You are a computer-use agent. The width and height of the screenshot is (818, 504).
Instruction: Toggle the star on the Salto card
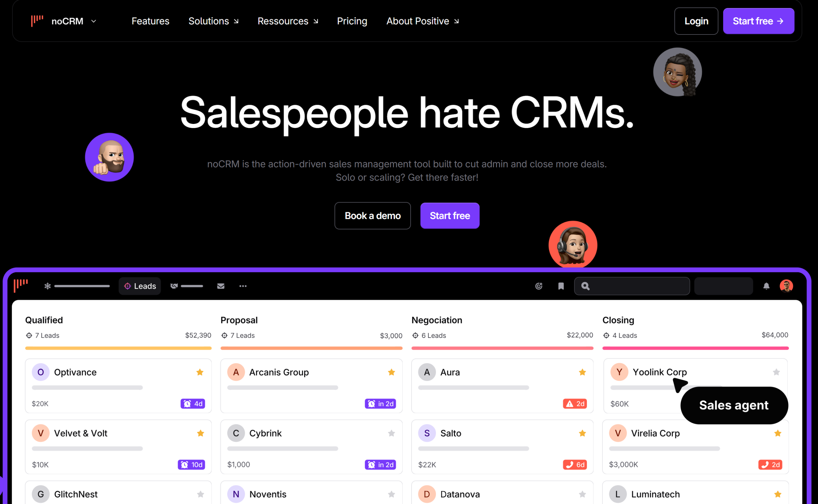[582, 433]
